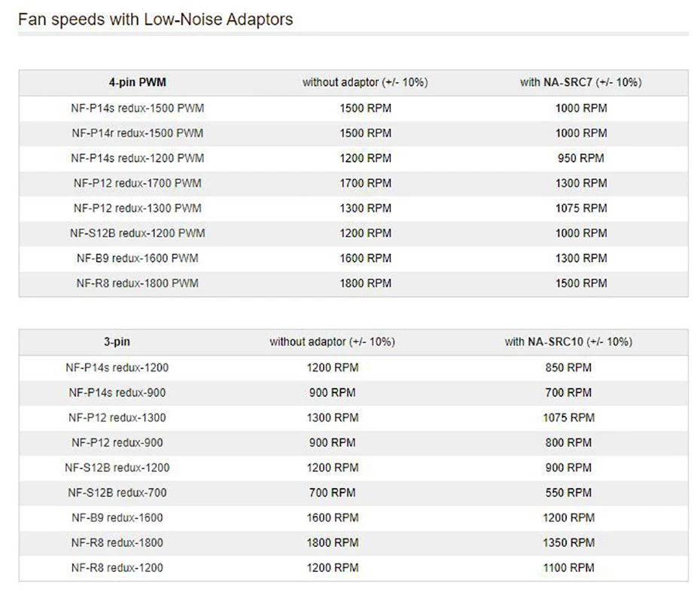The width and height of the screenshot is (700, 592).
Task: Click the 850 RPM value
Action: click(x=568, y=368)
